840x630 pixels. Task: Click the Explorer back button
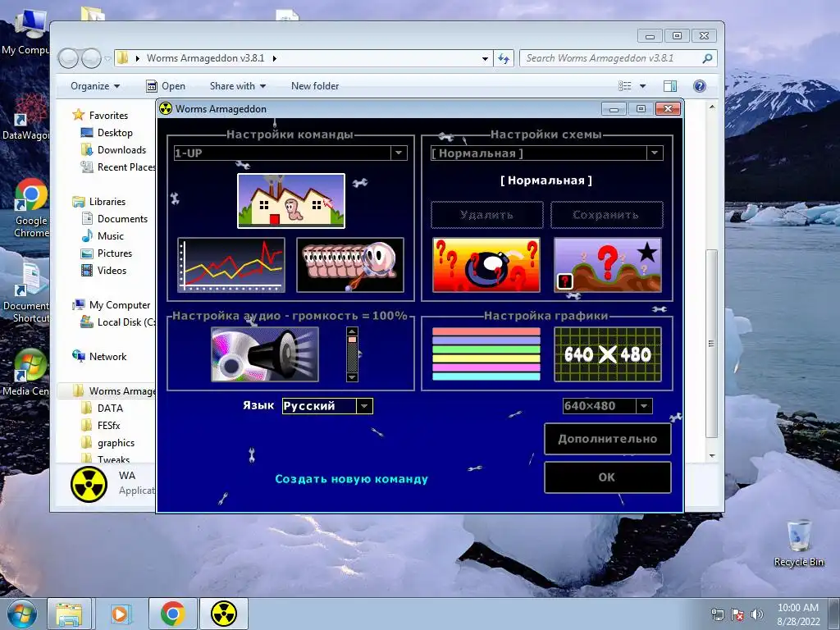(68, 58)
